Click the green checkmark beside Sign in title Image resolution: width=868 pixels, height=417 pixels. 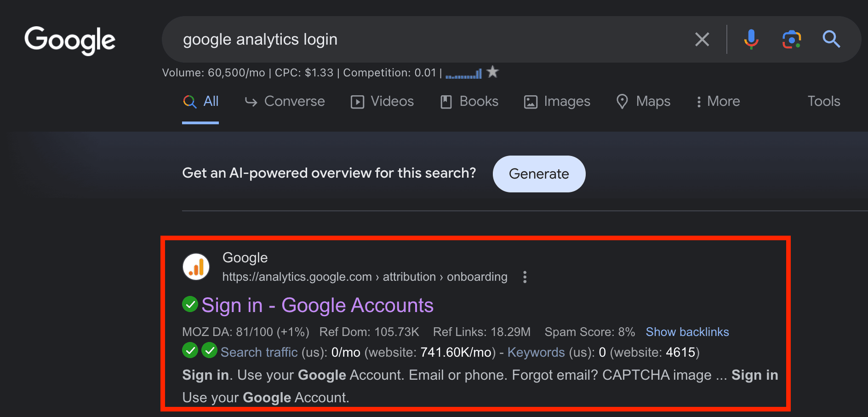point(190,304)
